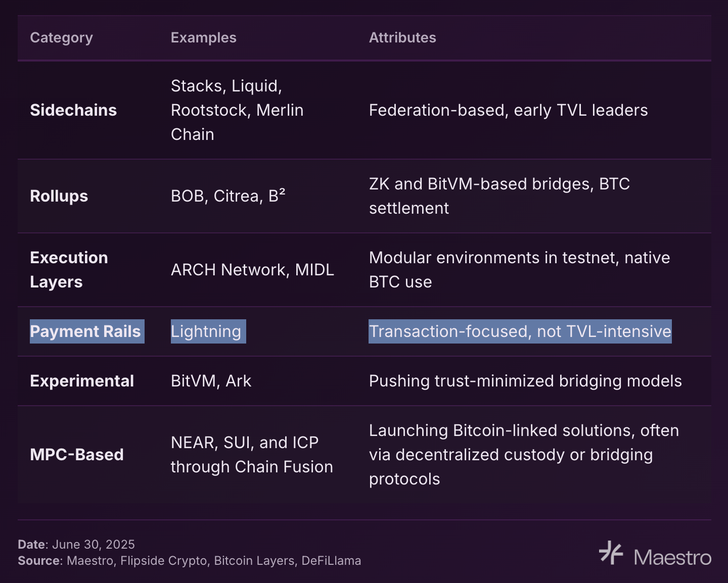
Task: Click the Category column header
Action: click(61, 38)
